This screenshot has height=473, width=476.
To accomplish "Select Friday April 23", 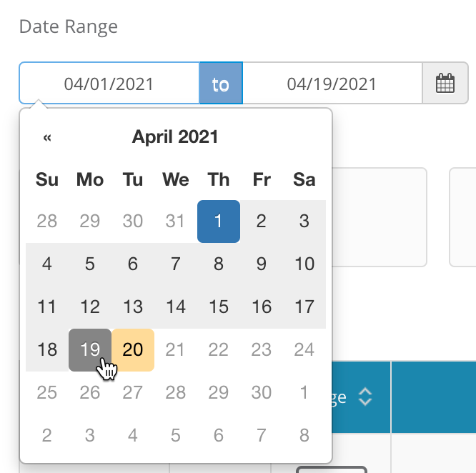I will pyautogui.click(x=262, y=350).
